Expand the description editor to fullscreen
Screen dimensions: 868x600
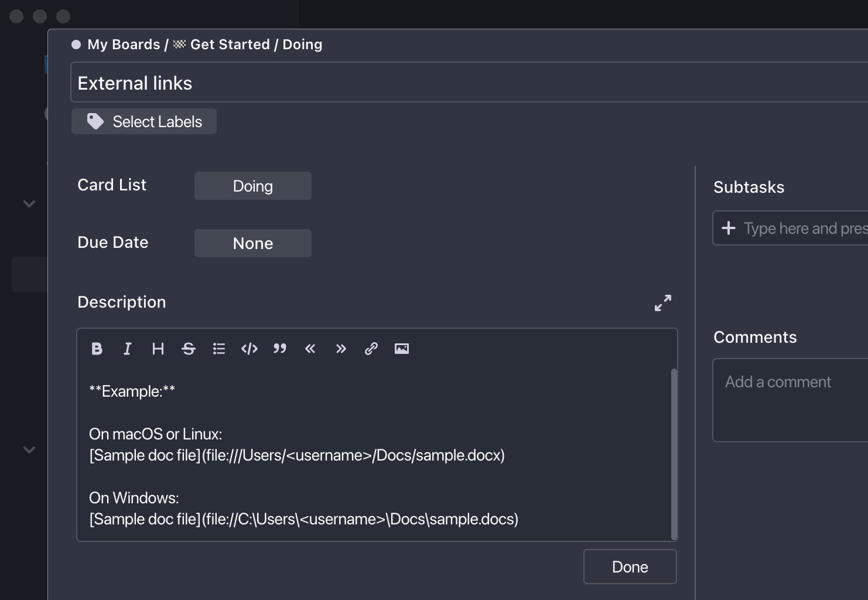(x=663, y=303)
